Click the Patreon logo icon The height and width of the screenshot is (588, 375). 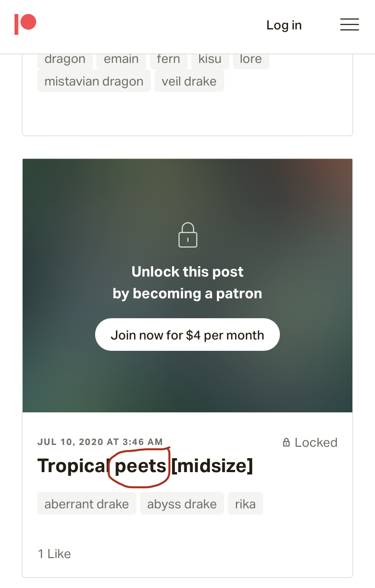coord(25,24)
